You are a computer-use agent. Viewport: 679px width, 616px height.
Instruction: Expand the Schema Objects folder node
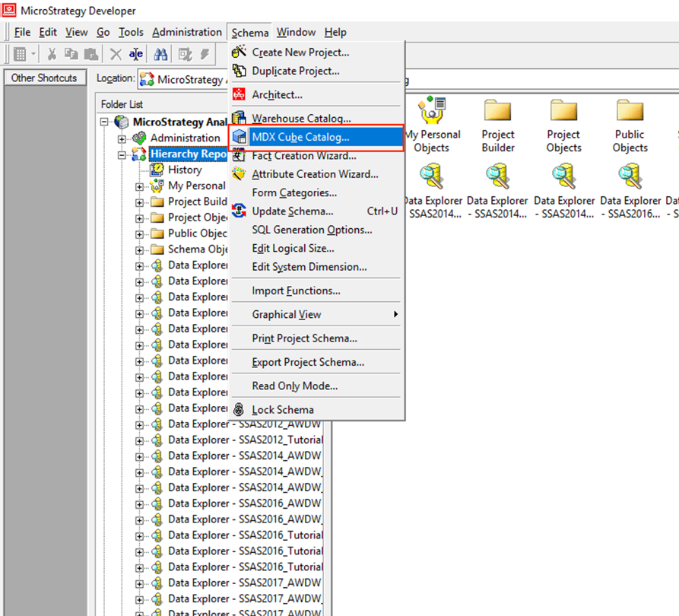(139, 249)
